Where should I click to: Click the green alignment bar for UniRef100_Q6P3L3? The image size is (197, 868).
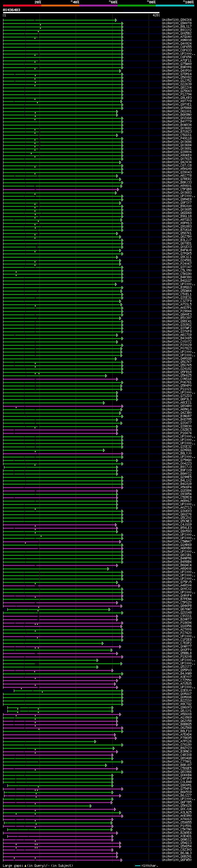click(60, 400)
